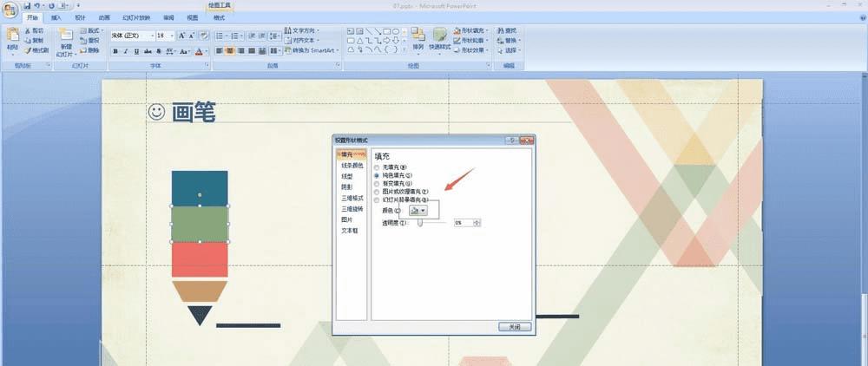Viewport: 868px width, 366px height.
Task: Click the transparency percentage field showing 0%
Action: pyautogui.click(x=464, y=222)
